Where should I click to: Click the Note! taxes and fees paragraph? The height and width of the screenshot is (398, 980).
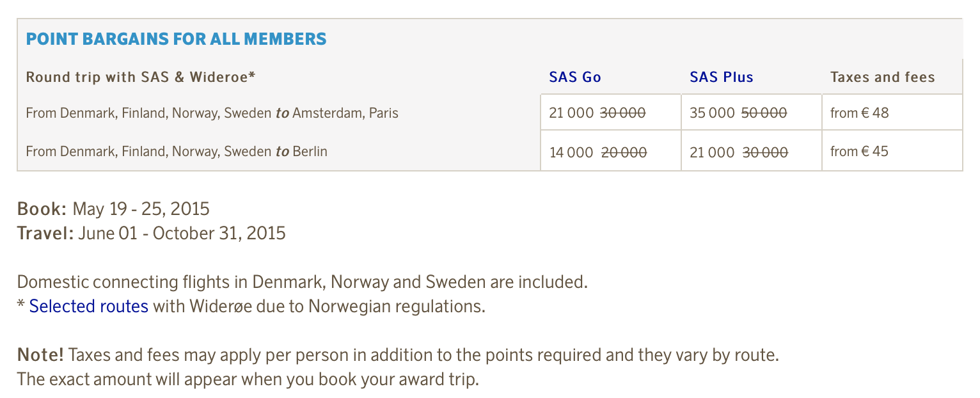pos(398,367)
